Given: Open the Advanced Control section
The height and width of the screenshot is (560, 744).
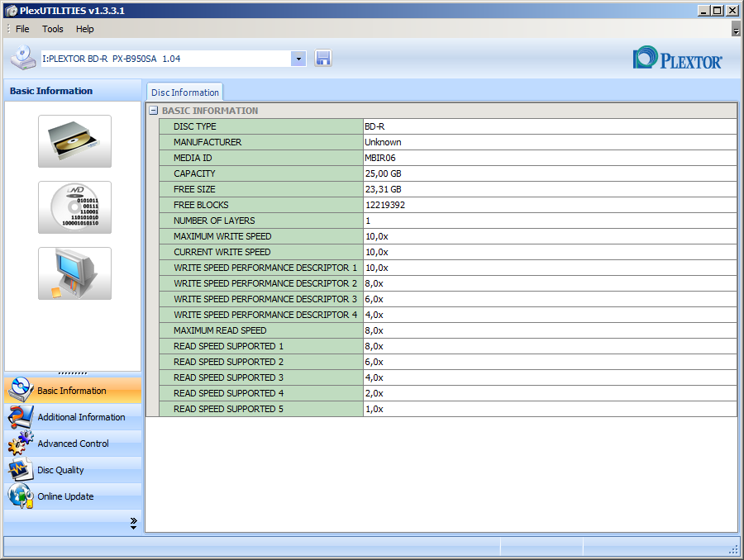Looking at the screenshot, I should point(73,444).
